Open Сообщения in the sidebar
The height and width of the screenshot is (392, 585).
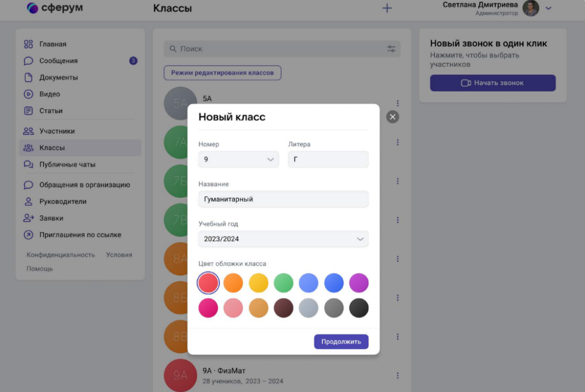pos(58,61)
